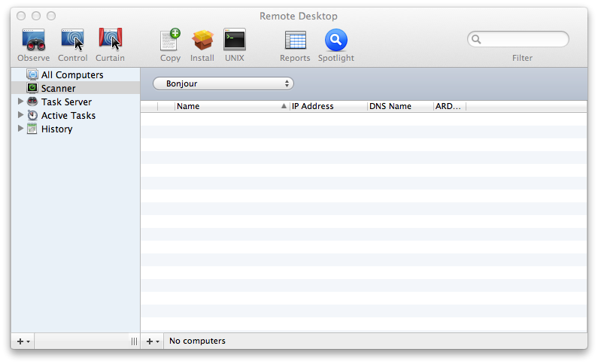Click the Remote Desktop window title
The width and height of the screenshot is (598, 364).
299,16
